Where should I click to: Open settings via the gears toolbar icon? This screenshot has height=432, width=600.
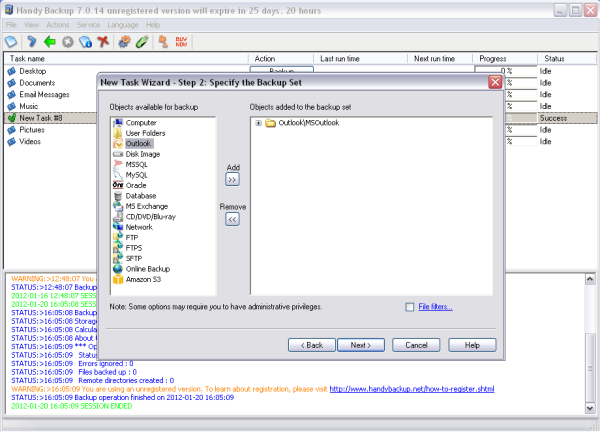click(124, 41)
